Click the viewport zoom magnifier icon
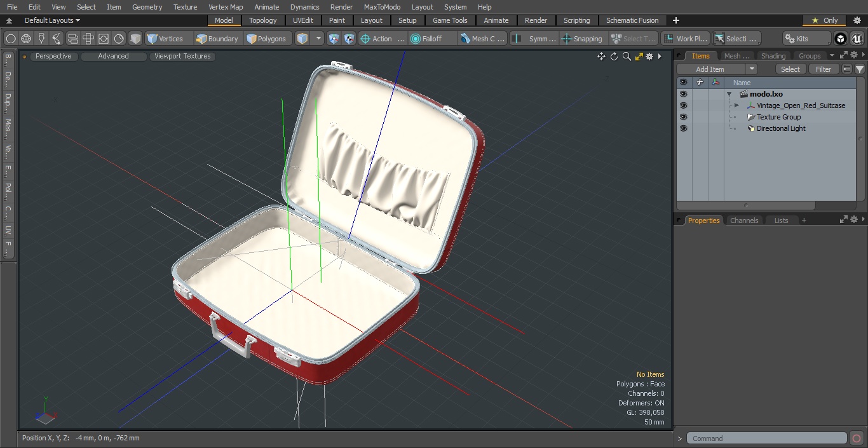 point(627,57)
